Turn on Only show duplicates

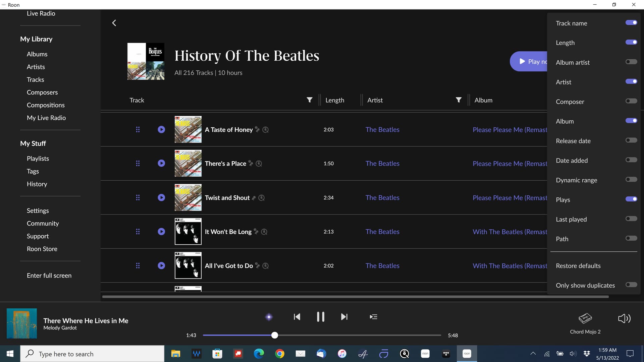631,285
